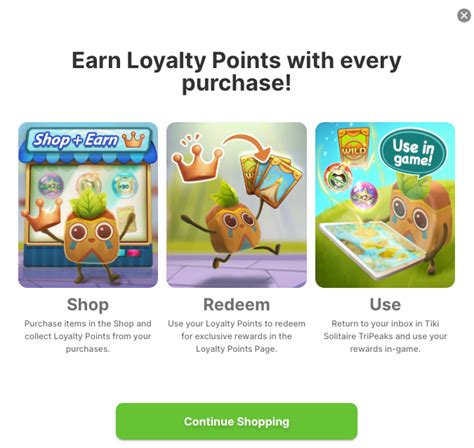The height and width of the screenshot is (448, 474).
Task: Click the Use in game speech bubble
Action: pyautogui.click(x=413, y=154)
